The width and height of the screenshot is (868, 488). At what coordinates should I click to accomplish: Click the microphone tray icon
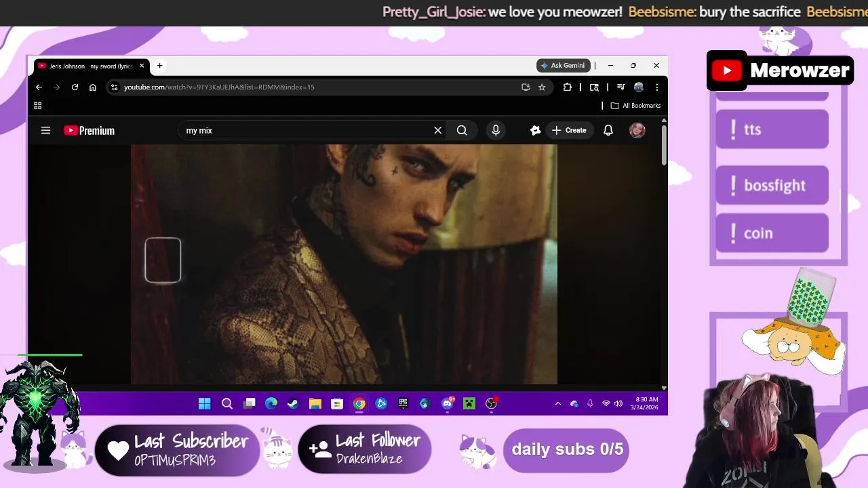tap(590, 404)
